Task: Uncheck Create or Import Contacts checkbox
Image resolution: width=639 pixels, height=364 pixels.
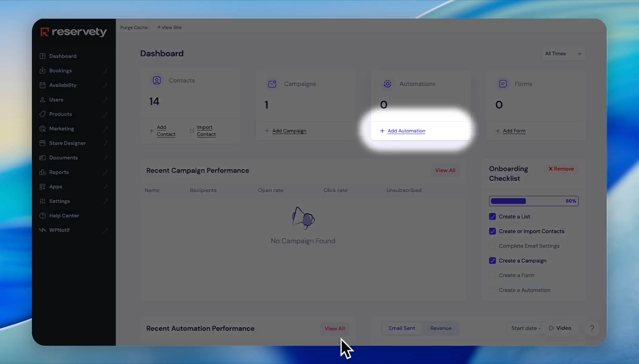Action: [x=492, y=231]
